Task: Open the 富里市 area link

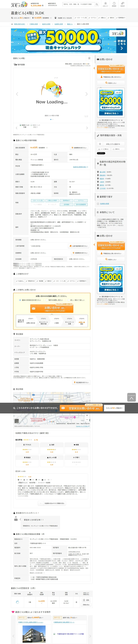Action: [102, 185]
